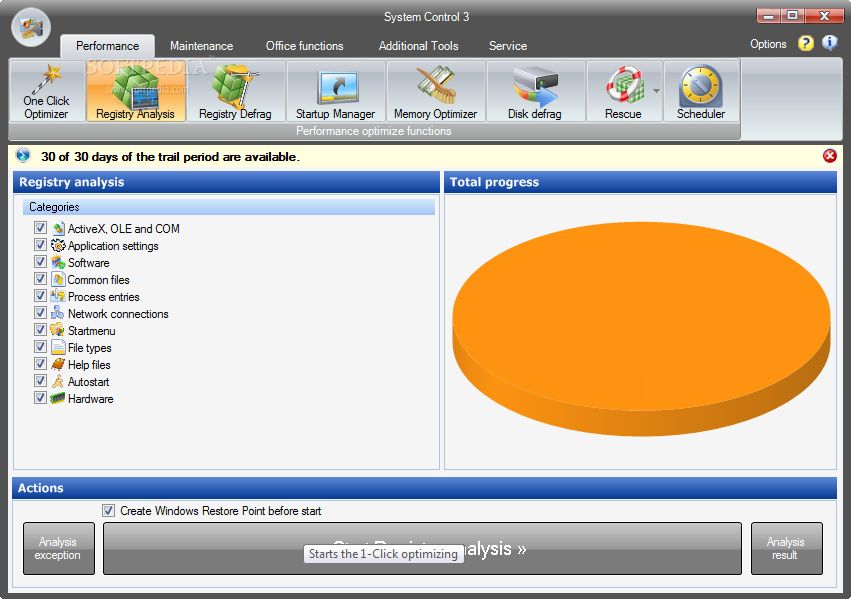Click the Network connections category icon
851x599 pixels.
(58, 313)
